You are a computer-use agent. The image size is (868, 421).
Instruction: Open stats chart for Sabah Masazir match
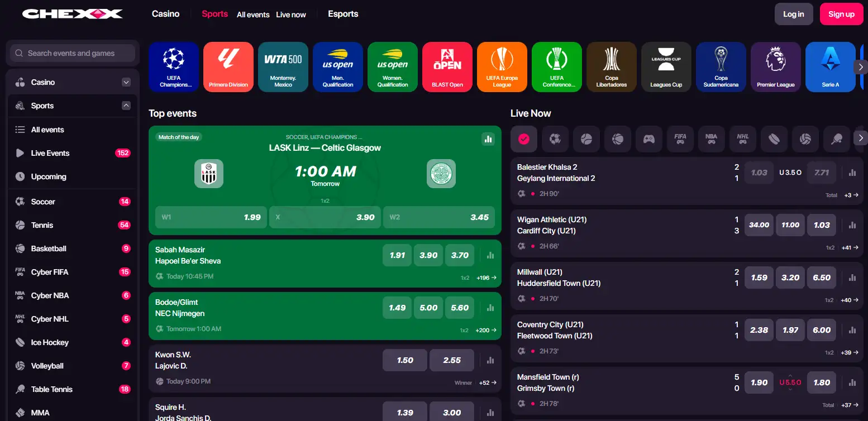[x=490, y=255]
